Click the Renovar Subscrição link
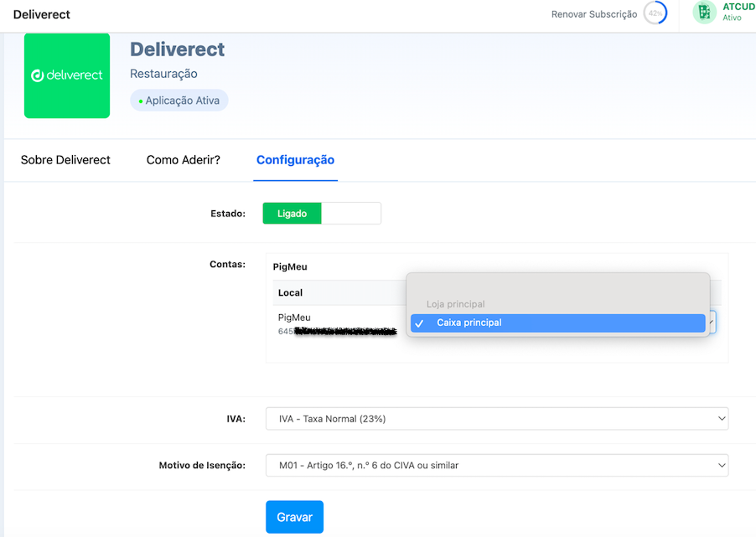 coord(593,14)
